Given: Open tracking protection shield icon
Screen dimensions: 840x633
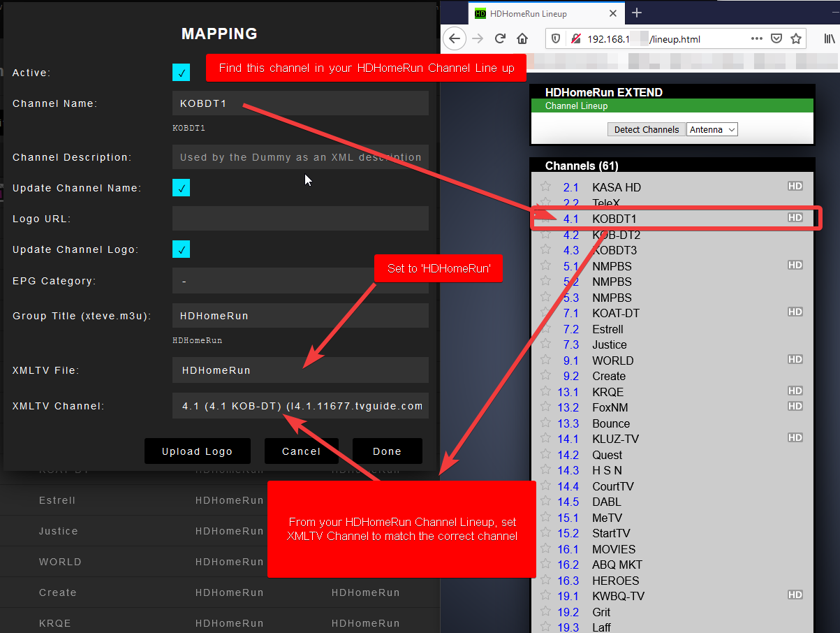Looking at the screenshot, I should [556, 39].
